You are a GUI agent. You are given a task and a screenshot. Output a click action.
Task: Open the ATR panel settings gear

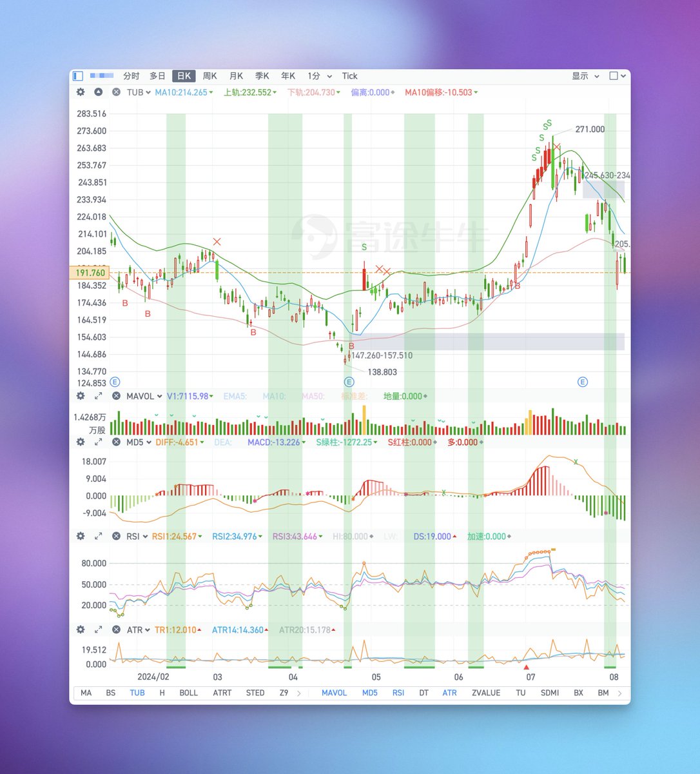point(80,630)
